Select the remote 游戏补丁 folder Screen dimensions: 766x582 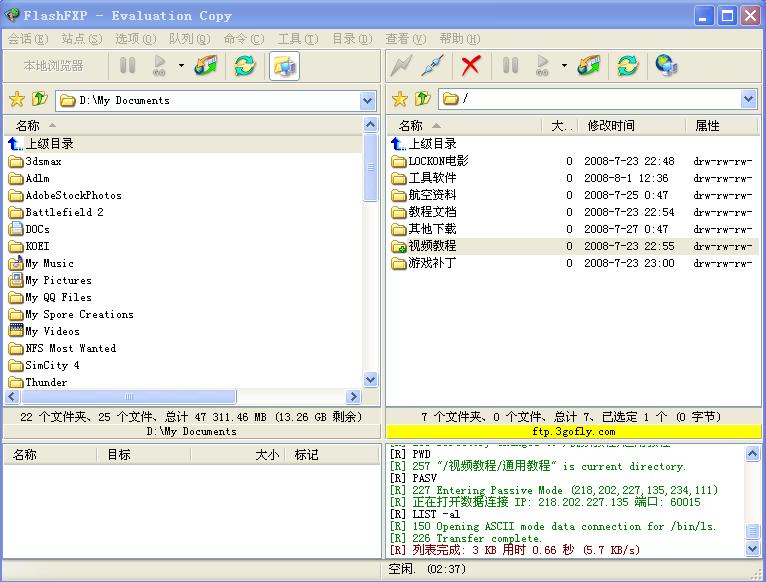click(x=424, y=263)
